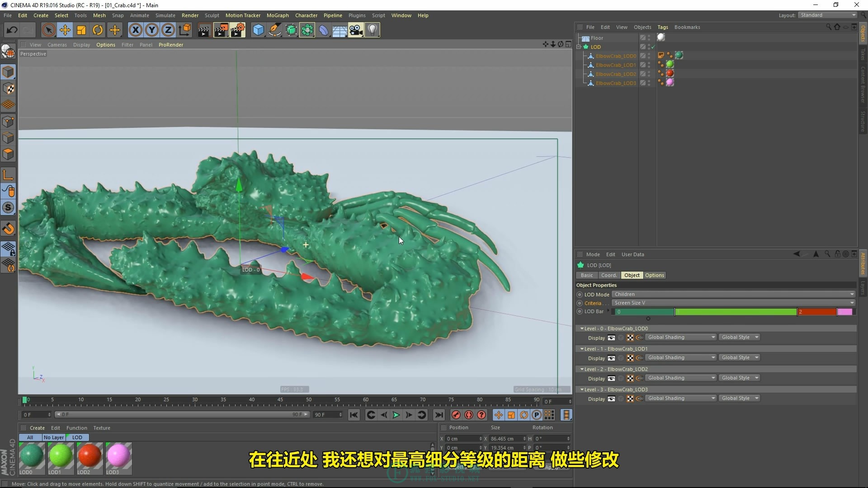Open the Character menu
Image resolution: width=868 pixels, height=488 pixels.
306,15
